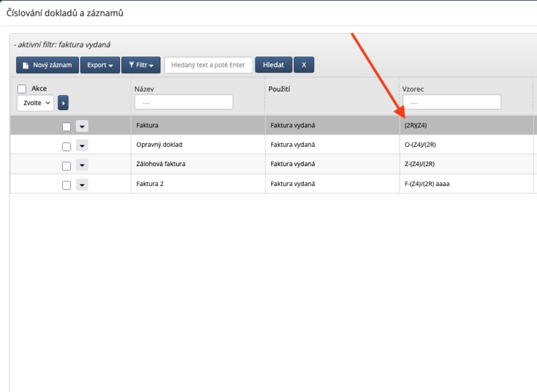The image size is (537, 392).
Task: Open row menu arrow for Opravný doklad
Action: point(82,146)
